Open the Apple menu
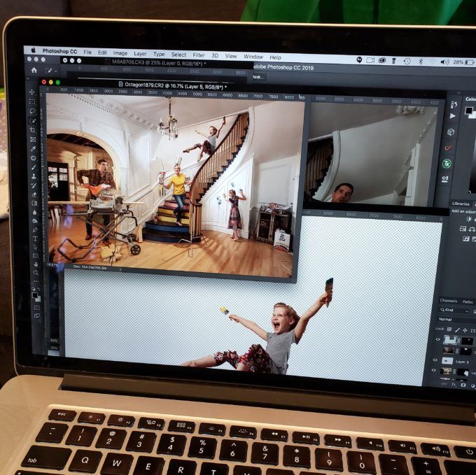The image size is (476, 475). [x=33, y=50]
